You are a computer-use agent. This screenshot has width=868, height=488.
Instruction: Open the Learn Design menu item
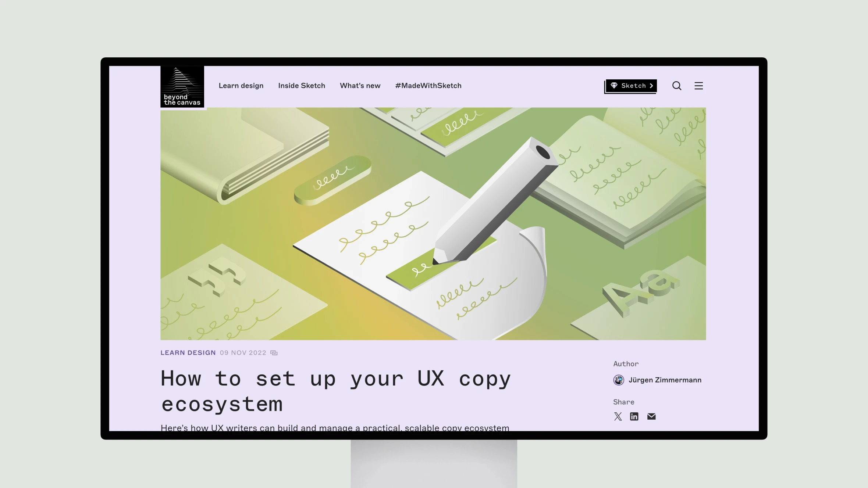point(241,85)
